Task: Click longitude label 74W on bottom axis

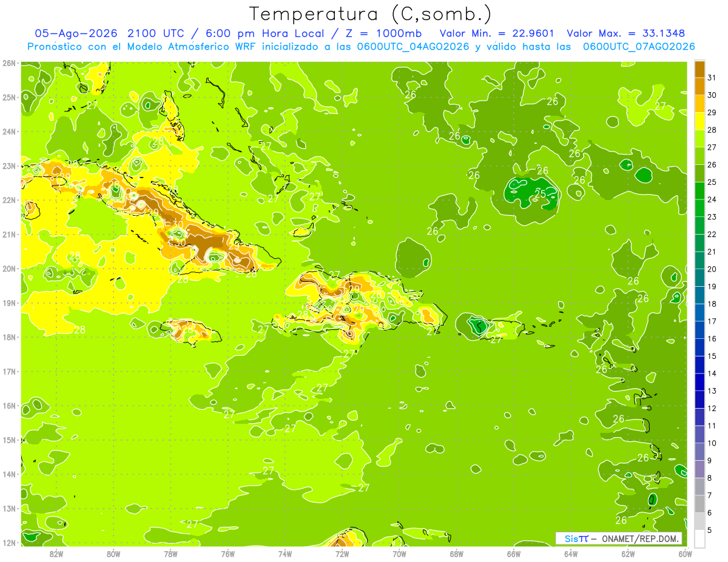Action: point(285,554)
